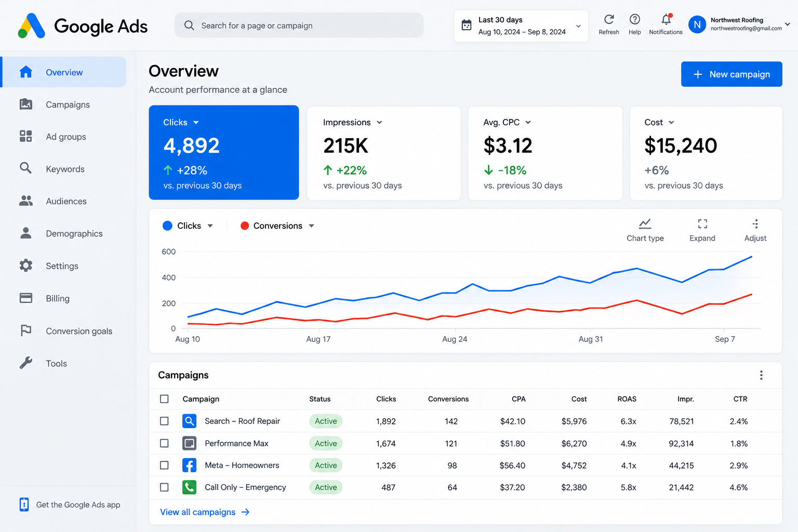The image size is (798, 532).
Task: Open the chart Conversions series dropdown
Action: [x=311, y=226]
